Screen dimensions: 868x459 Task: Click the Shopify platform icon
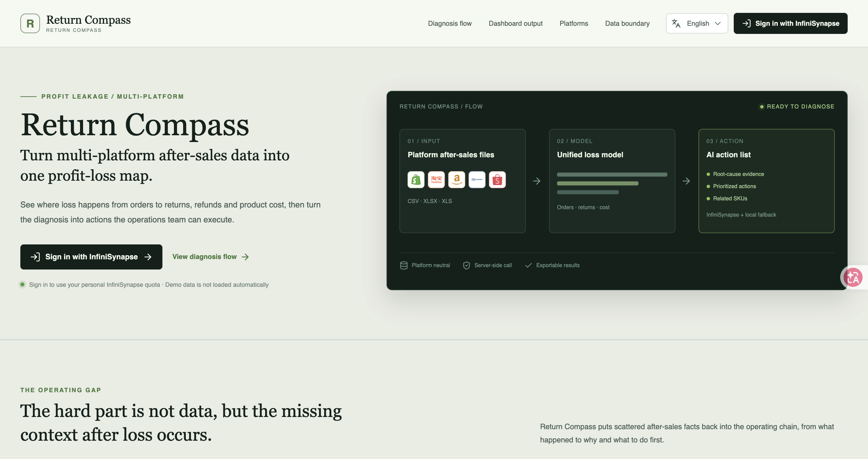click(x=416, y=180)
